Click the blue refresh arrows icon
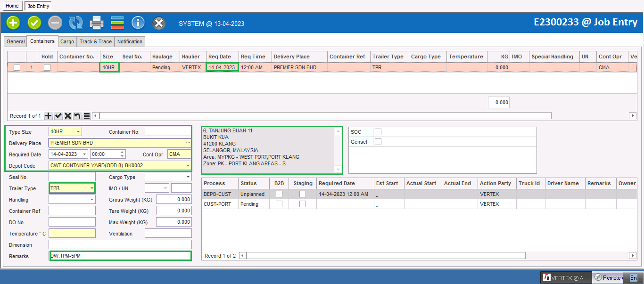 75,23
